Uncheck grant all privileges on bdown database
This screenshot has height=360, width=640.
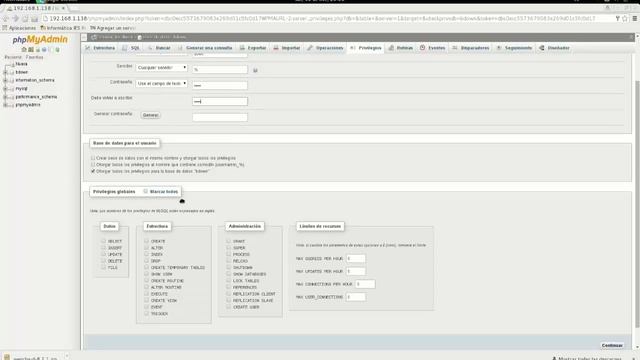pos(93,171)
